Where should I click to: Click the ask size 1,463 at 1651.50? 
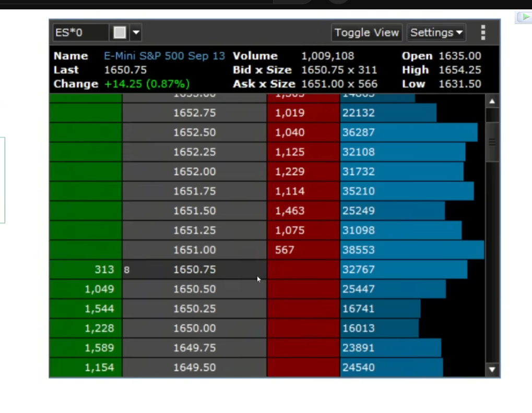(303, 211)
